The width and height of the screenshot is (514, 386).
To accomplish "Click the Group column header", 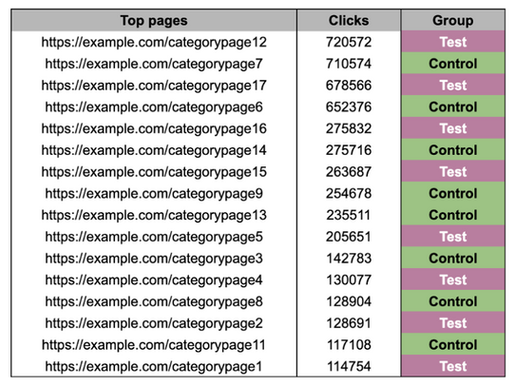I will pyautogui.click(x=453, y=20).
